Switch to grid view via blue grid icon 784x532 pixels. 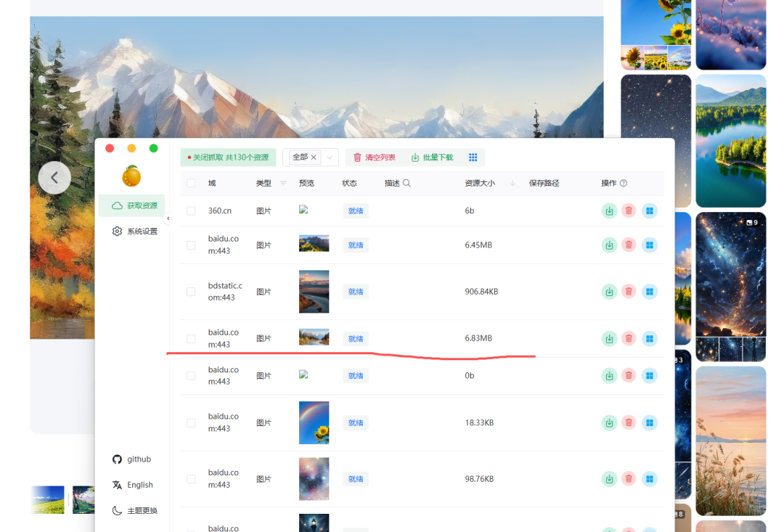click(x=473, y=157)
